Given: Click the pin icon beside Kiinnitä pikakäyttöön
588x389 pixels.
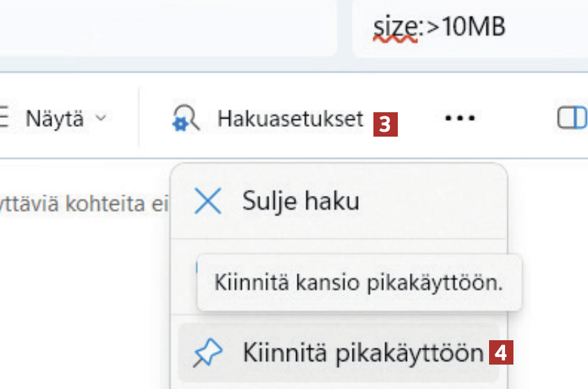Looking at the screenshot, I should tap(207, 353).
